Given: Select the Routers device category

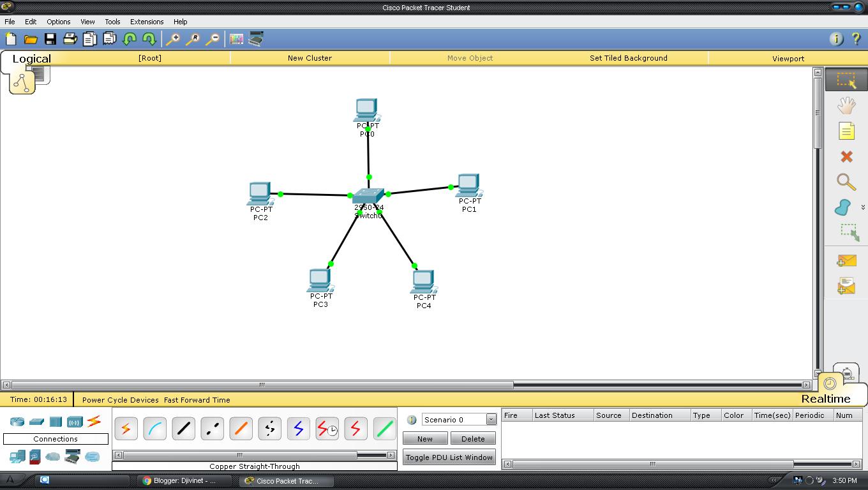Looking at the screenshot, I should coord(17,422).
